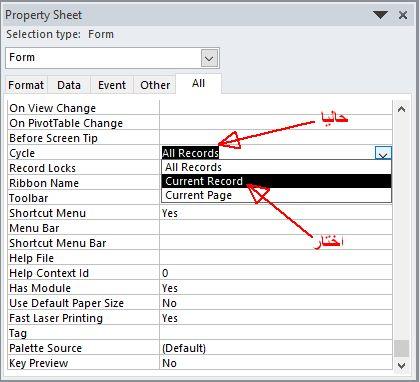Choose Current Page from the Cycle list
Image resolution: width=420 pixels, height=382 pixels.
(x=277, y=195)
